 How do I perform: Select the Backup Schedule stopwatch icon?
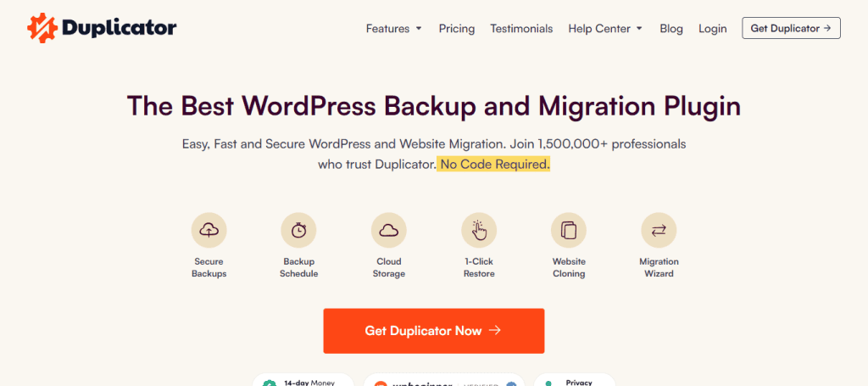pos(298,230)
